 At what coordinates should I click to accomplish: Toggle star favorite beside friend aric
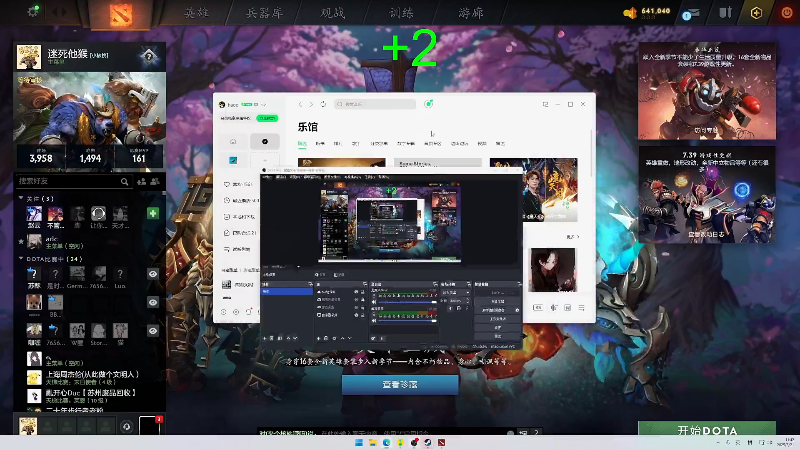click(x=21, y=241)
